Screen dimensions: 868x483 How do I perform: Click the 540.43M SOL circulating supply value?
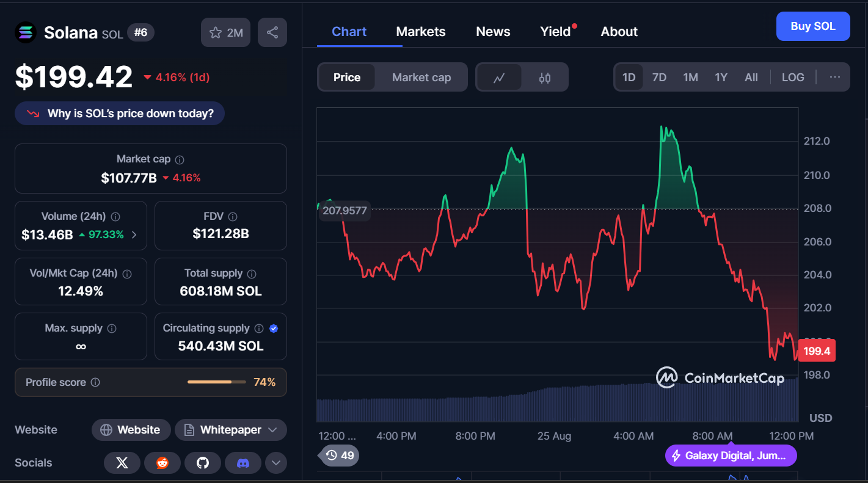[221, 346]
